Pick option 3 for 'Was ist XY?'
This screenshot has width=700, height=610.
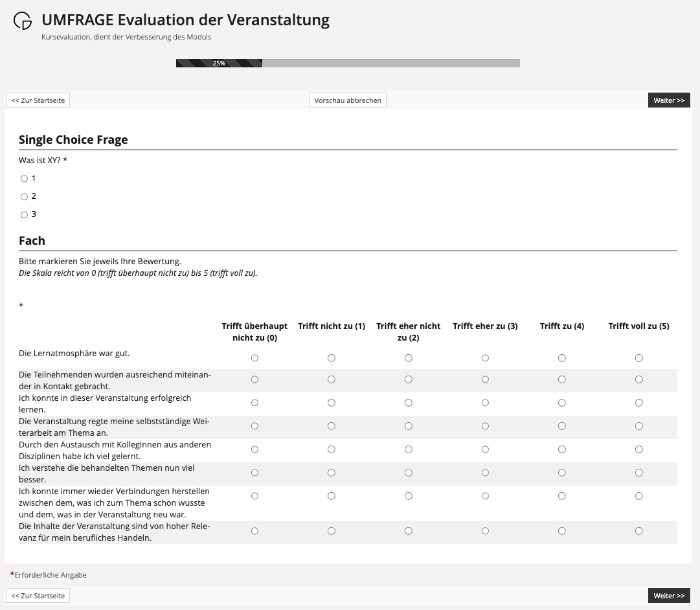coord(25,215)
